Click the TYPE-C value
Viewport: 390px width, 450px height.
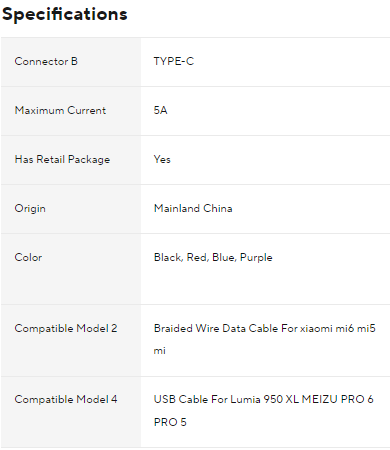coord(174,61)
